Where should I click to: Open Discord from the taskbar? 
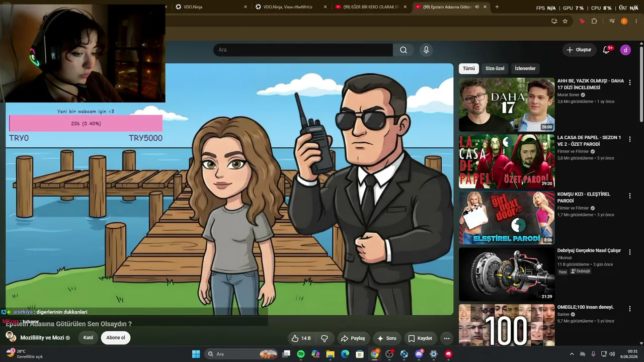(x=419, y=354)
